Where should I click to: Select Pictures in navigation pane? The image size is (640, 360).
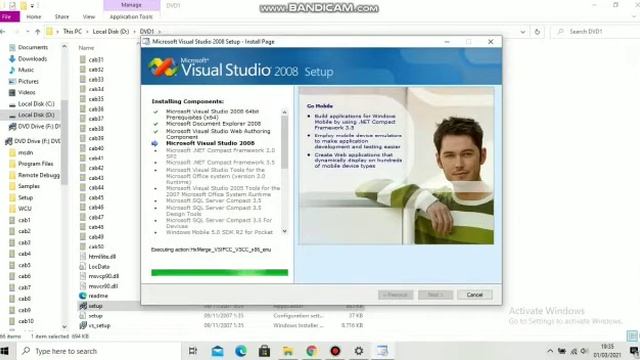[x=28, y=81]
